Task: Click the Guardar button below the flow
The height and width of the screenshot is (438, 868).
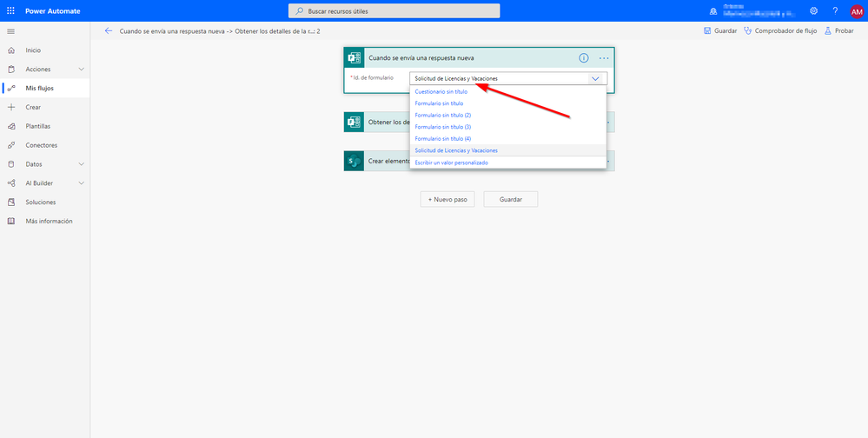Action: [510, 199]
